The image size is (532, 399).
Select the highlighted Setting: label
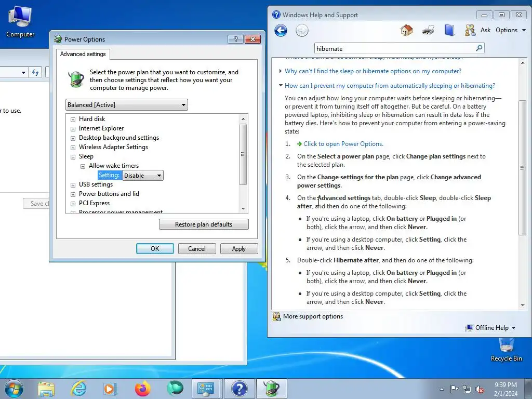click(109, 175)
